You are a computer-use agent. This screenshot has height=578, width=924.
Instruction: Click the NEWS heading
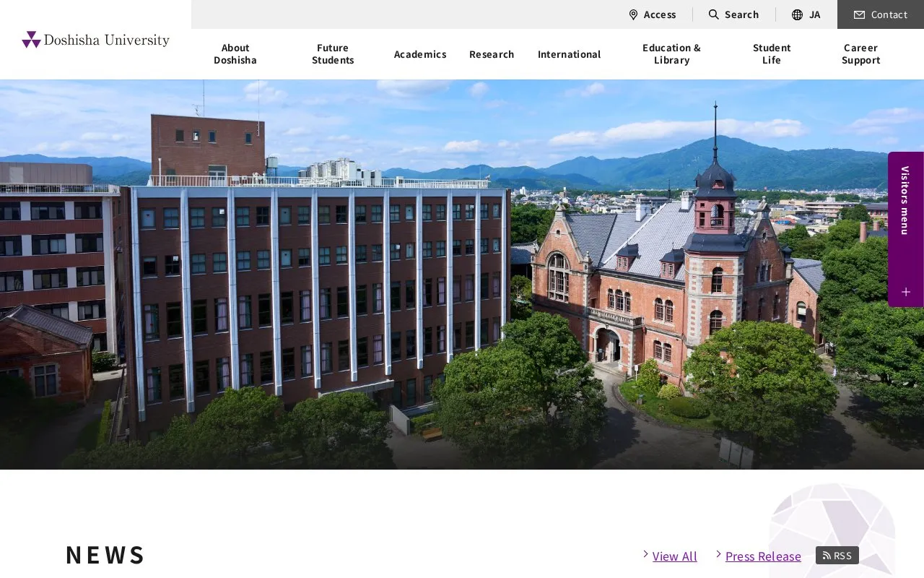105,555
